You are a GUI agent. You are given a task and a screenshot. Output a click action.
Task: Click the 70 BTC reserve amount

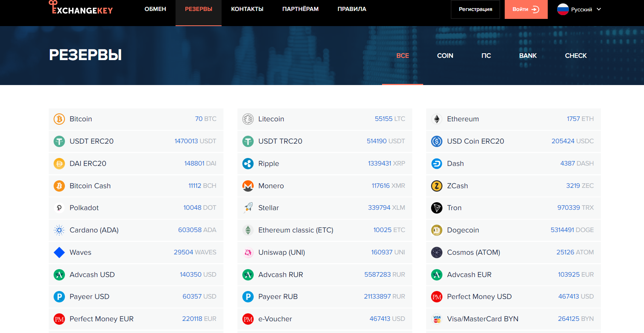(x=206, y=119)
